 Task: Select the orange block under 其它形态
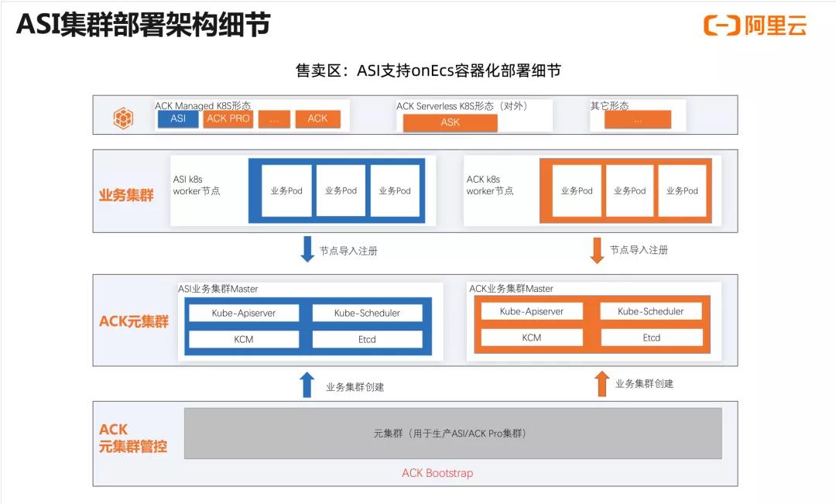pyautogui.click(x=638, y=121)
